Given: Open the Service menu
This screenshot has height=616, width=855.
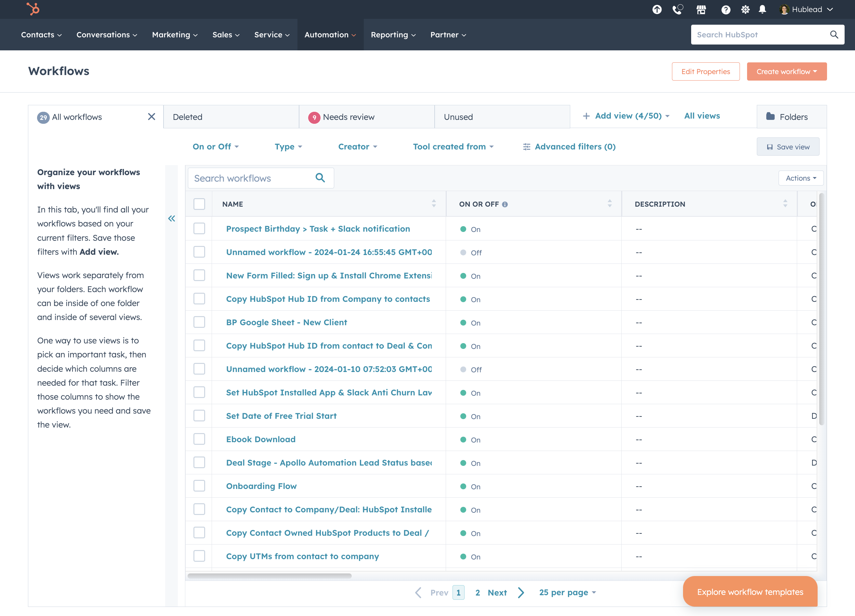Looking at the screenshot, I should click(272, 35).
